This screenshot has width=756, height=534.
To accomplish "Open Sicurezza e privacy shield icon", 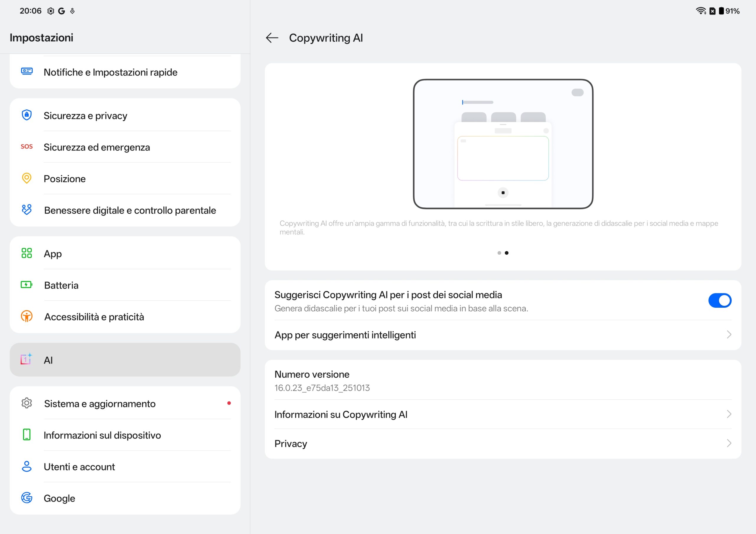I will point(27,115).
